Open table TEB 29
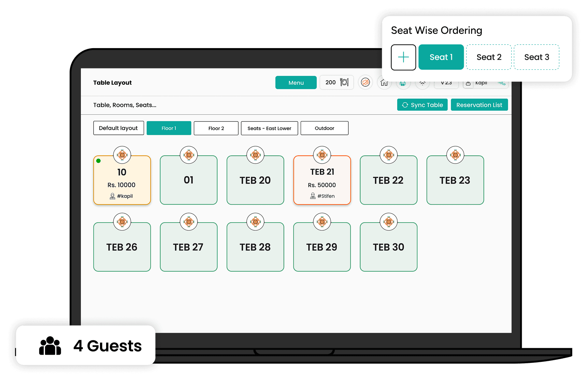Viewport: 588px width, 381px height. (322, 247)
